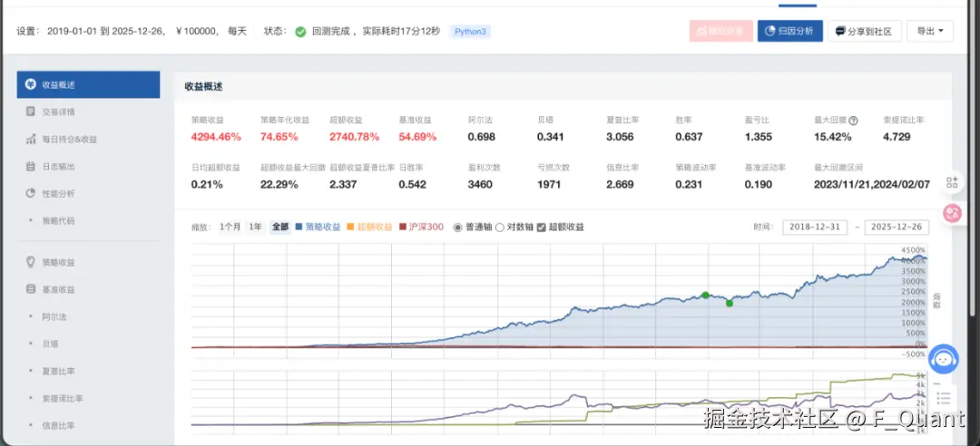Screen dimensions: 980x446
Task: Click the 基准收益 value 54.69%
Action: (418, 137)
